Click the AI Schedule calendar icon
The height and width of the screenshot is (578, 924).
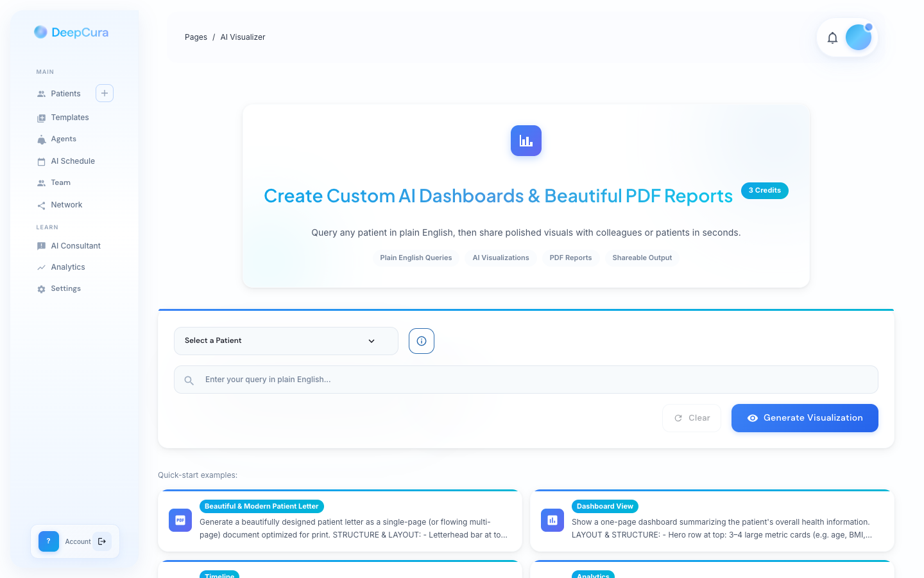(x=41, y=162)
